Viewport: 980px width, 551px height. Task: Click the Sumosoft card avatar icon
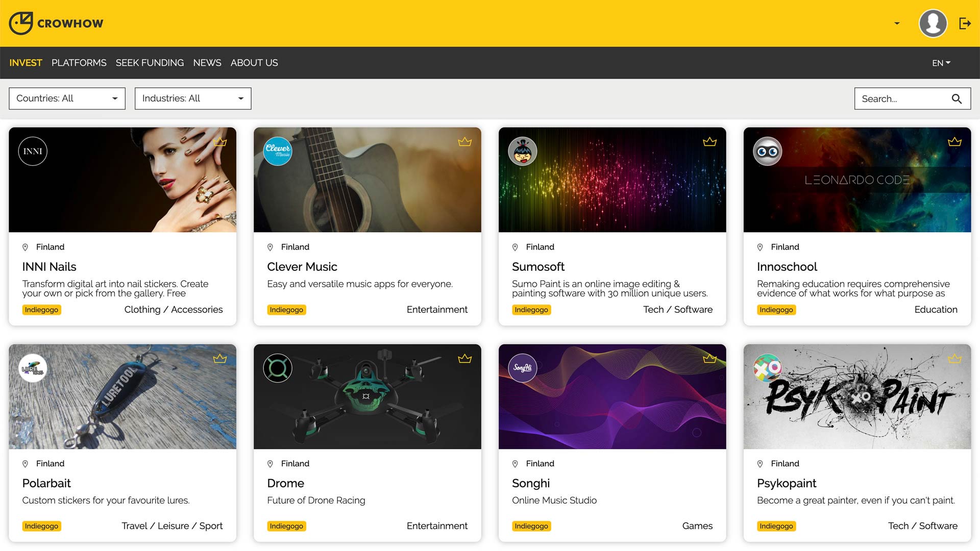[523, 152]
